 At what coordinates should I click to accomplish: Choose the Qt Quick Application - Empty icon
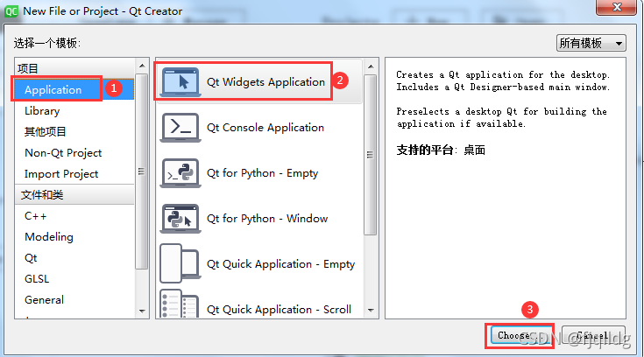(x=180, y=264)
